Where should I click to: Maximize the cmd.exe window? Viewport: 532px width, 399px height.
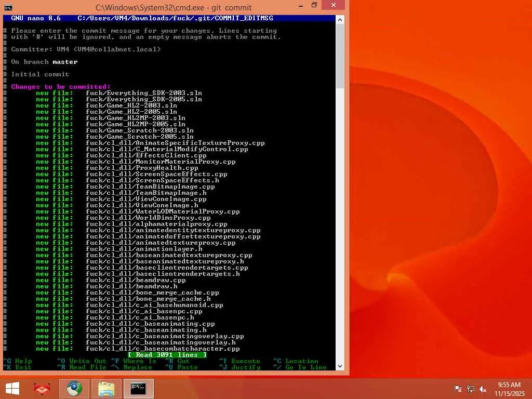click(x=314, y=5)
